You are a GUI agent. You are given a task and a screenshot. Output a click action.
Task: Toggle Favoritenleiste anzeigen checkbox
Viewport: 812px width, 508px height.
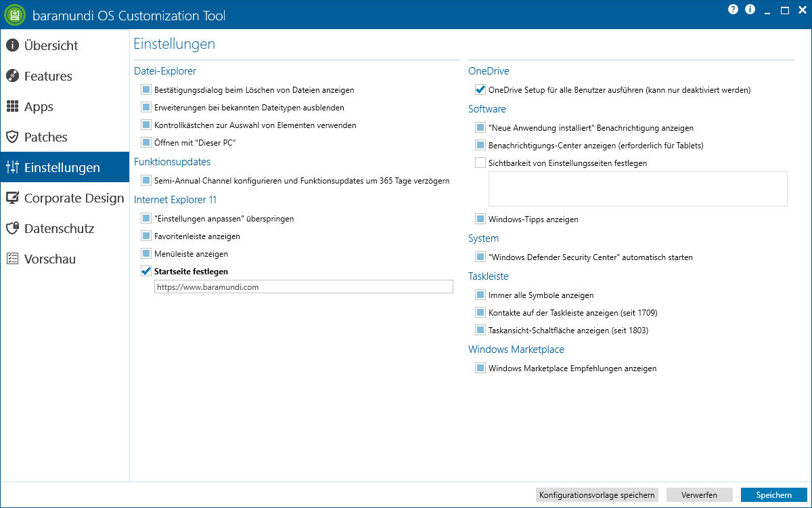point(145,236)
